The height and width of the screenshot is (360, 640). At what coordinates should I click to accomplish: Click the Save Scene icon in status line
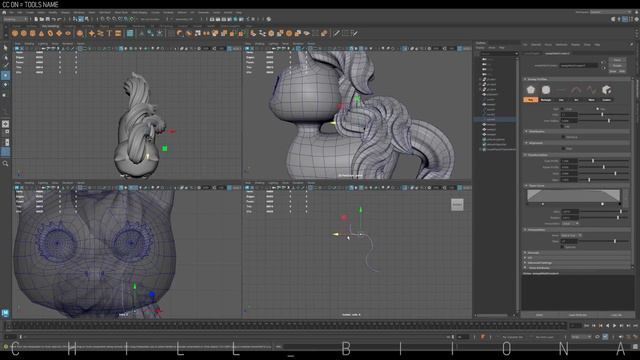[x=48, y=19]
